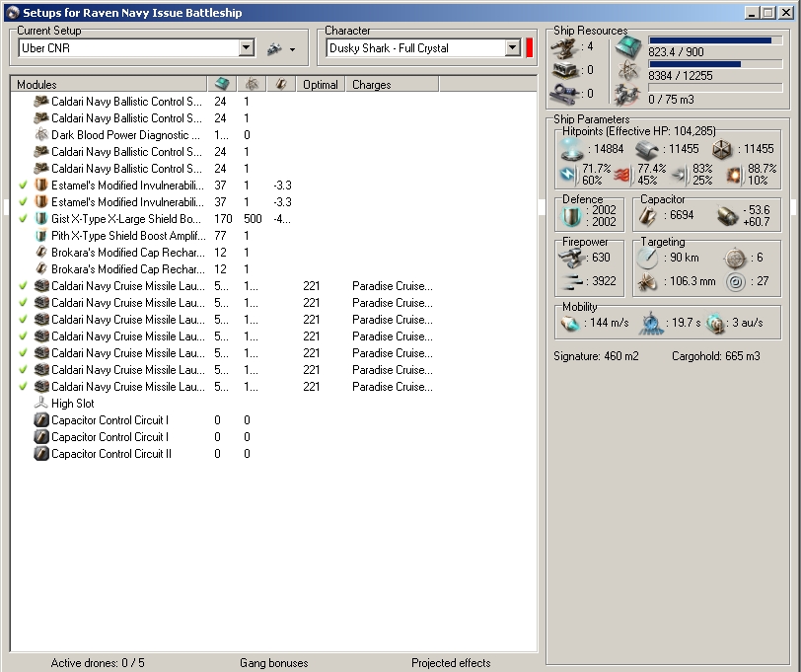The height and width of the screenshot is (672, 801).
Task: Click the Signature: 460 m2 value
Action: 596,356
